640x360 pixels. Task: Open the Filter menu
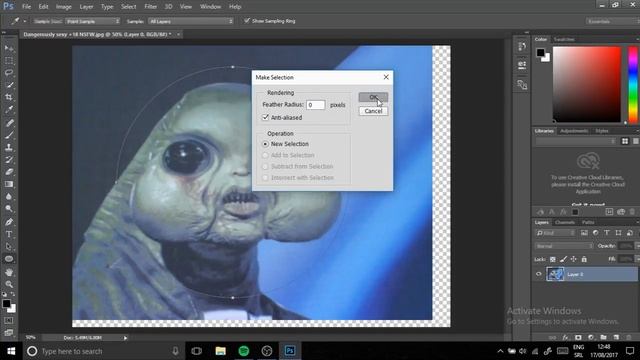click(x=150, y=7)
